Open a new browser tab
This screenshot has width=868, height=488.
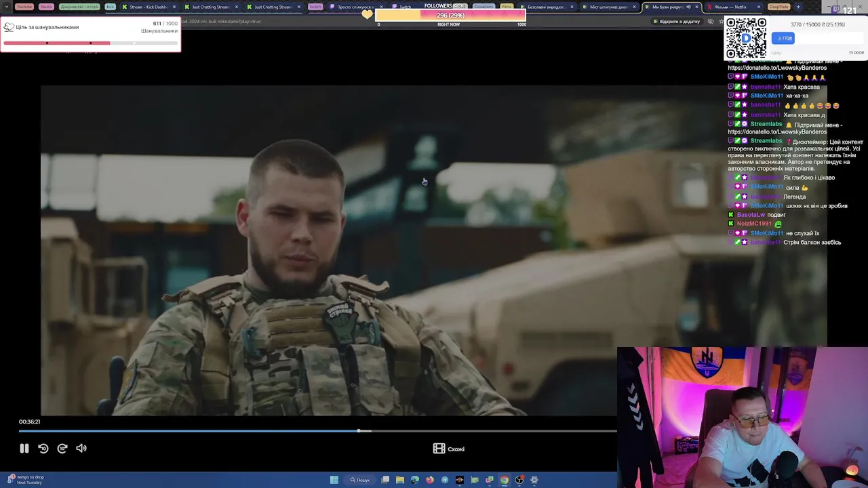pos(798,7)
